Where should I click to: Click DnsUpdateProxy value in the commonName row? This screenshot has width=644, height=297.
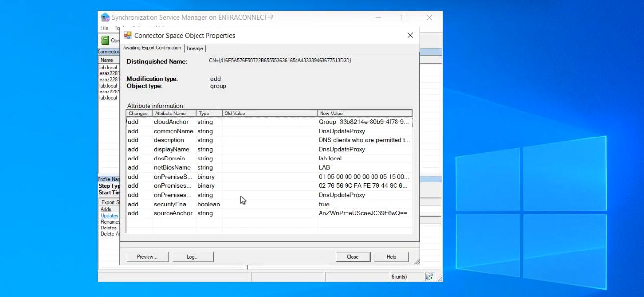pos(342,131)
